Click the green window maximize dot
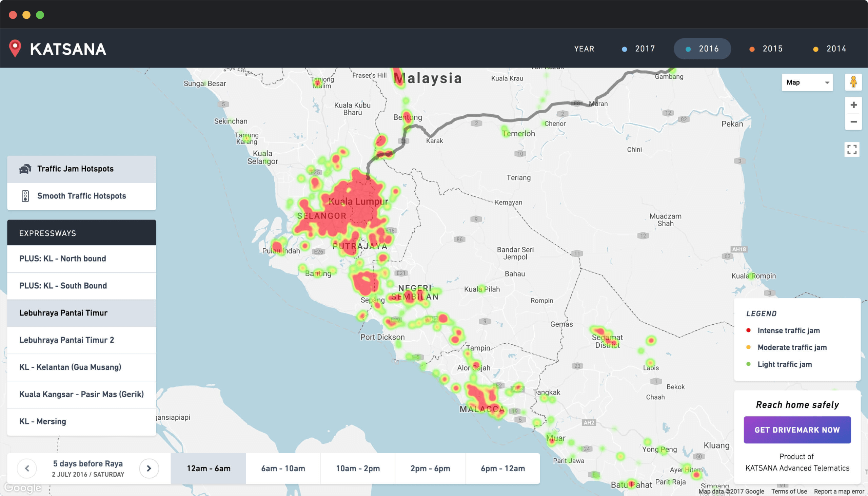Image resolution: width=868 pixels, height=496 pixels. (40, 15)
